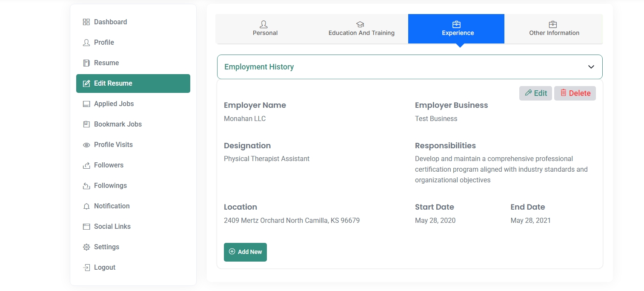
Task: Click the briefcase icon on Experience tab
Action: [x=456, y=24]
